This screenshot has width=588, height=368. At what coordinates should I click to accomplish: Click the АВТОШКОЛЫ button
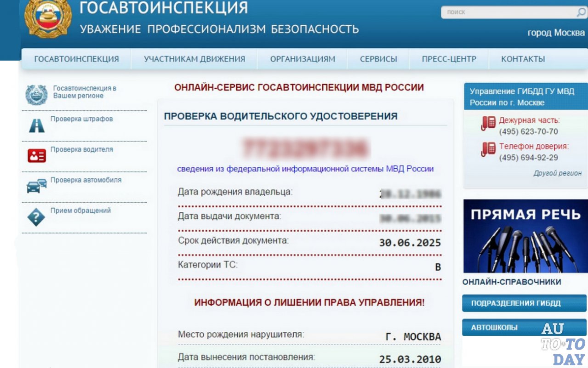tap(524, 328)
